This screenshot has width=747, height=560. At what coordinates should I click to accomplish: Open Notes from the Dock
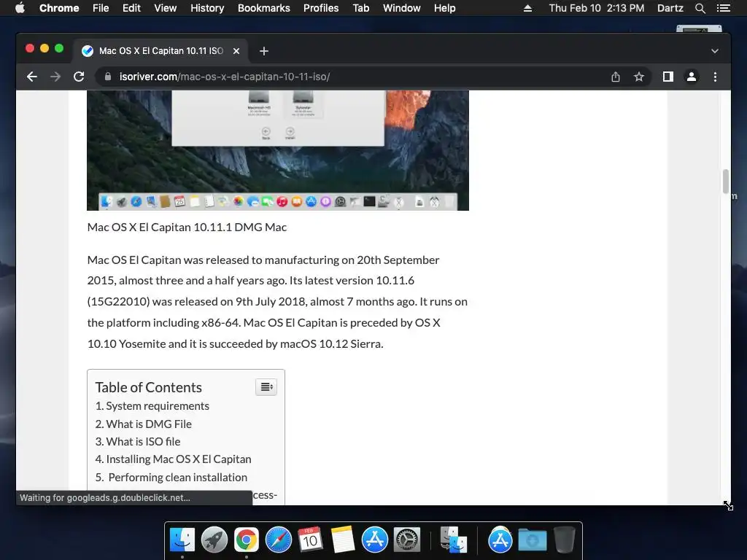pos(343,540)
